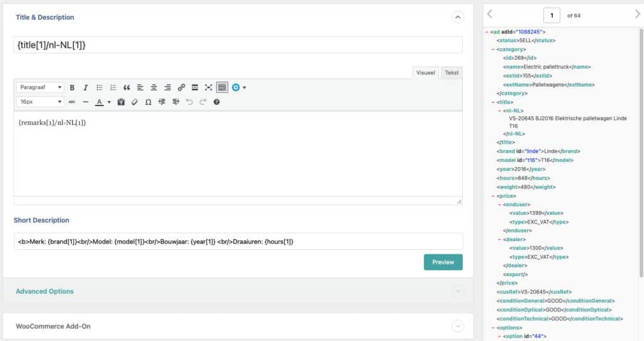Screen dimensions: 644x341
Task: Click the blue circular shortcode icon
Action: [236, 87]
